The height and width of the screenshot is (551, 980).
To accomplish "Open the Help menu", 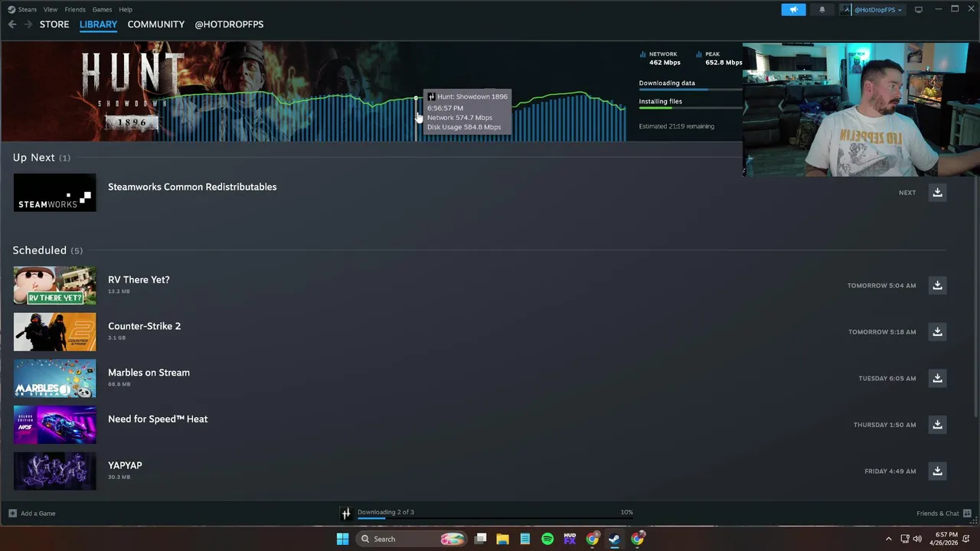I will [x=126, y=9].
